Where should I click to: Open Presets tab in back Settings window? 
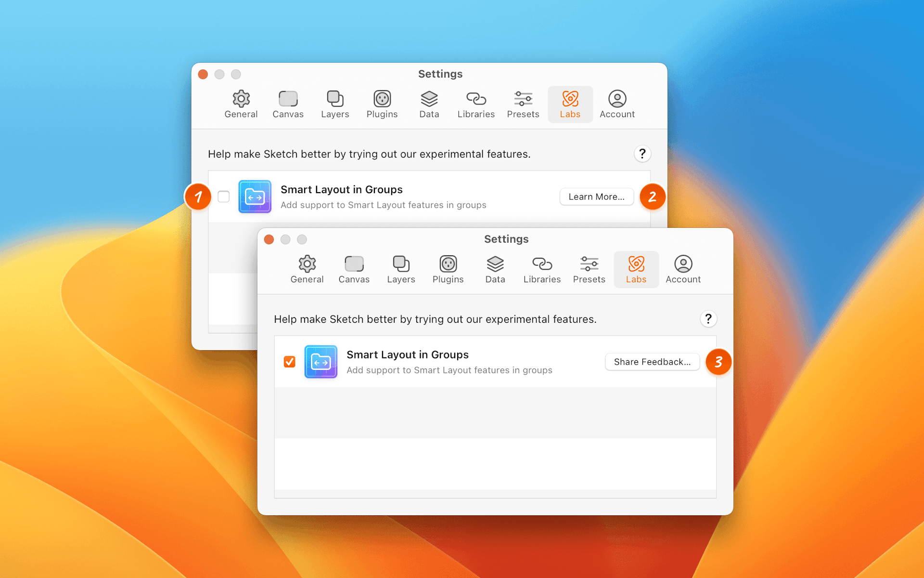[523, 105]
